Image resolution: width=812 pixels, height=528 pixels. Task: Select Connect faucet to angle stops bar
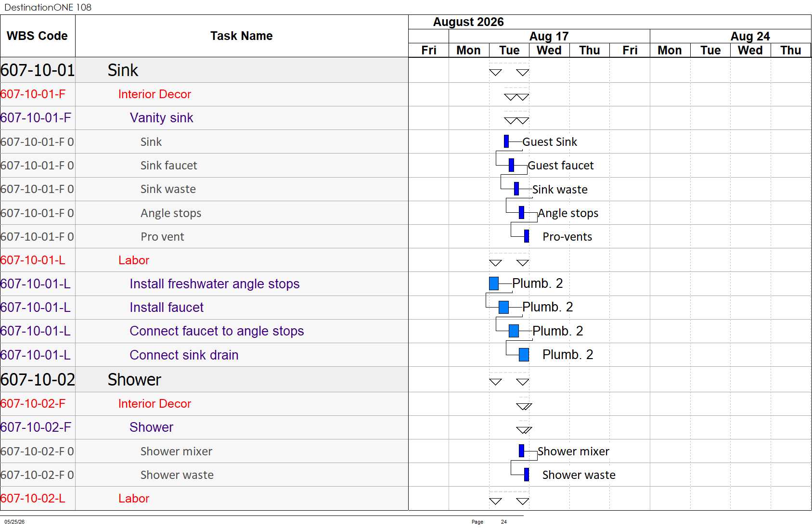coord(514,331)
